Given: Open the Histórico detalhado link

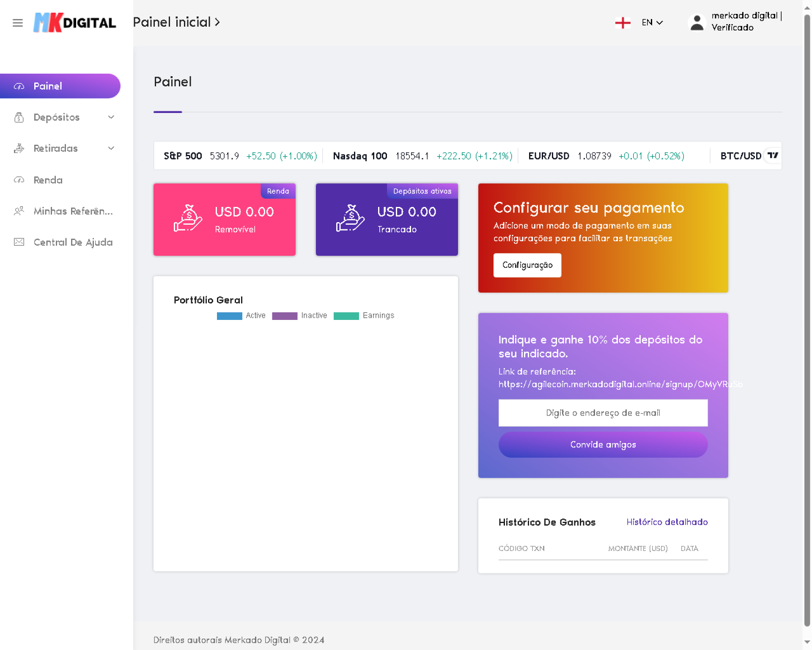Looking at the screenshot, I should coord(667,522).
